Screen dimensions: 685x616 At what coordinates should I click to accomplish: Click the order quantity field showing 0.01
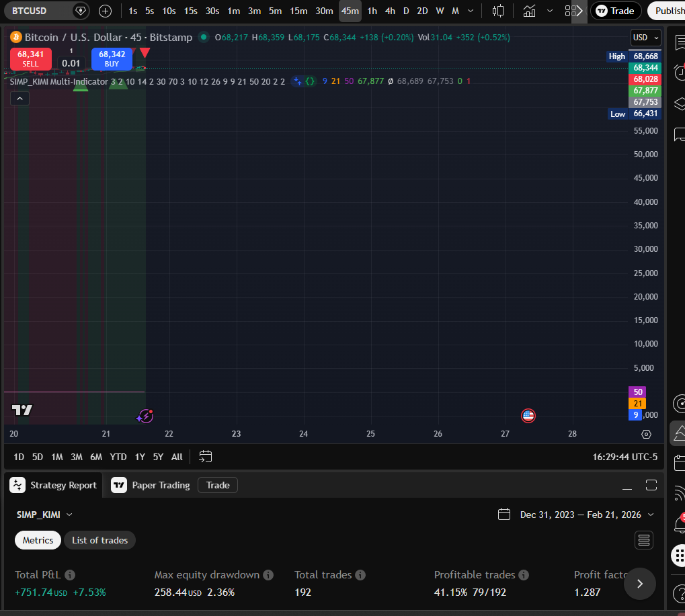71,63
